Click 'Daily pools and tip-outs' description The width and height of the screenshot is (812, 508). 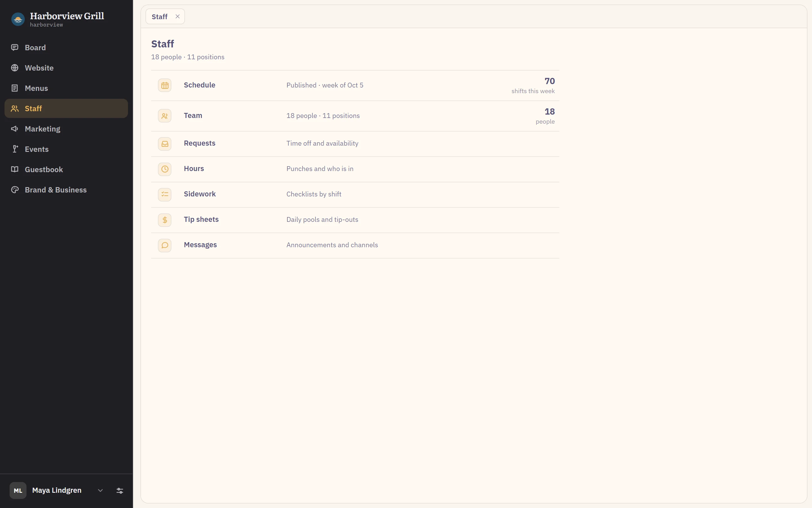(322, 220)
